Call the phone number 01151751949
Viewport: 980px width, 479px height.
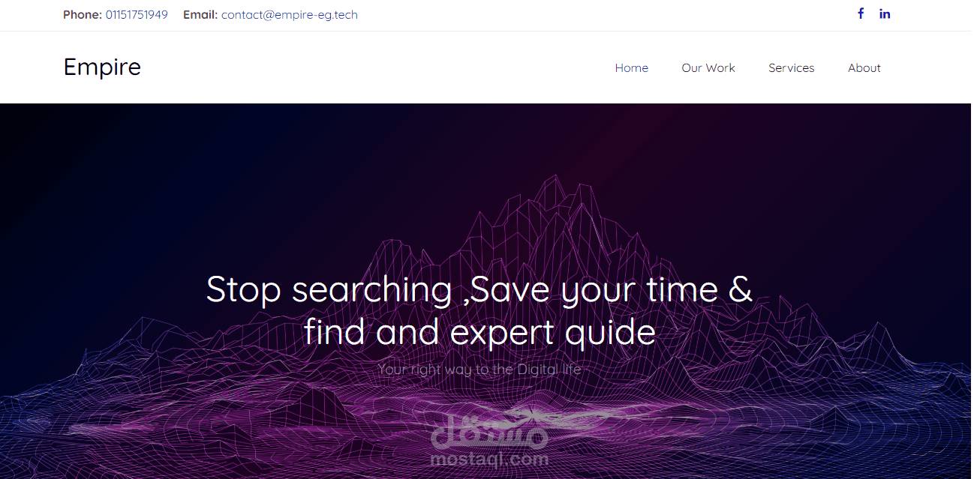[137, 15]
